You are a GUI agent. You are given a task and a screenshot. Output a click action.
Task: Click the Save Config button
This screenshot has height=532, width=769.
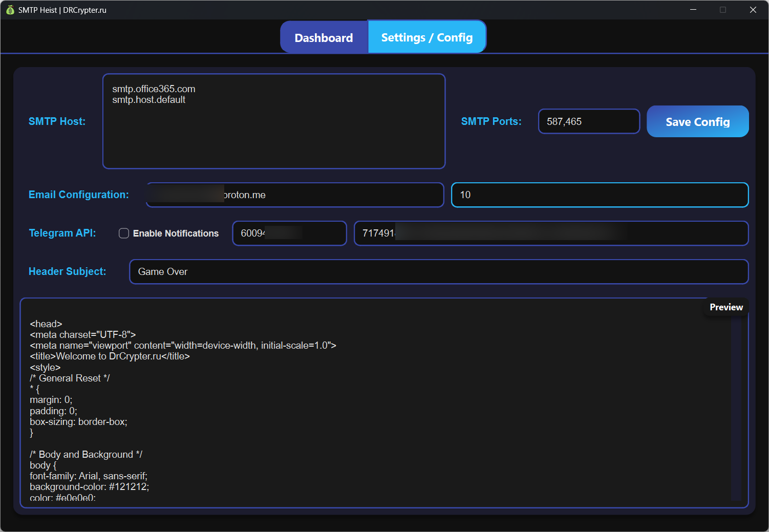tap(697, 121)
